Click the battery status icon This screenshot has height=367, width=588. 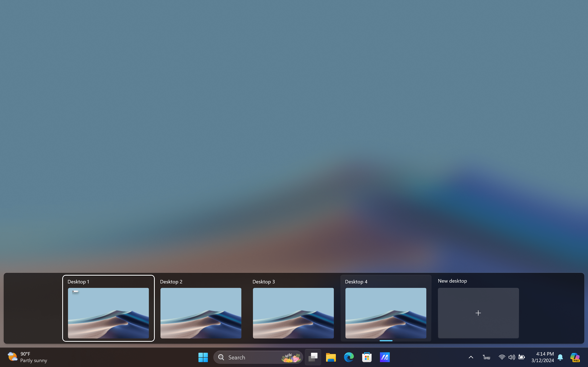[x=521, y=357]
